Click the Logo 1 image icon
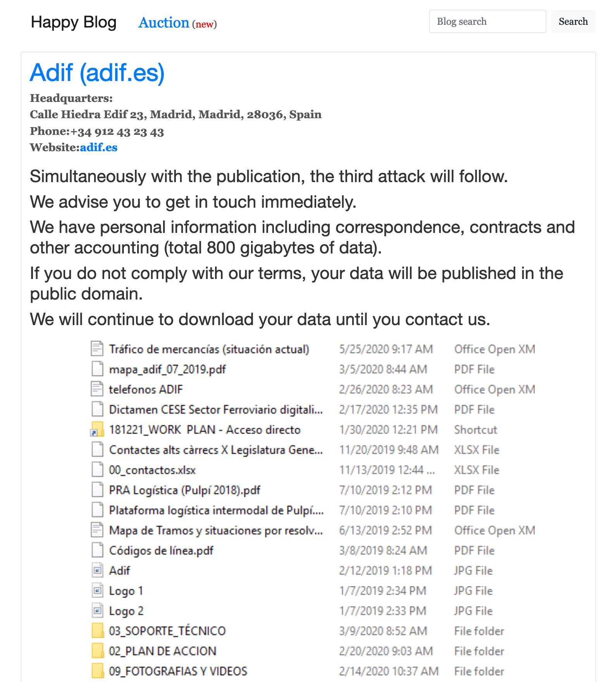The width and height of the screenshot is (616, 682). 97,591
